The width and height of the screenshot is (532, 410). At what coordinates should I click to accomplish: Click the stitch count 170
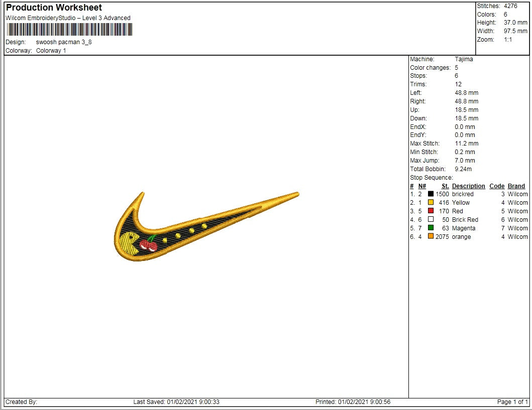pyautogui.click(x=444, y=211)
